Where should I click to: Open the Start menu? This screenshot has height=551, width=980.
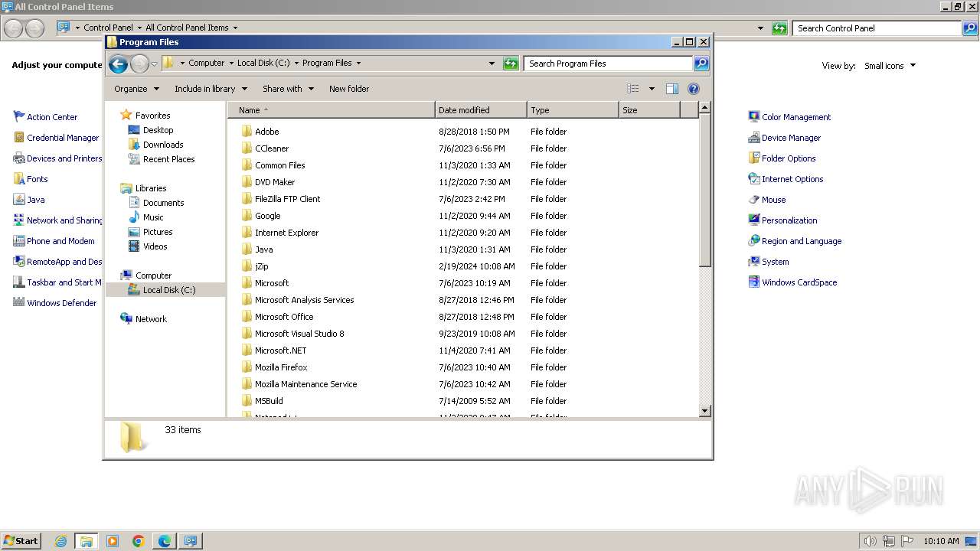click(21, 541)
